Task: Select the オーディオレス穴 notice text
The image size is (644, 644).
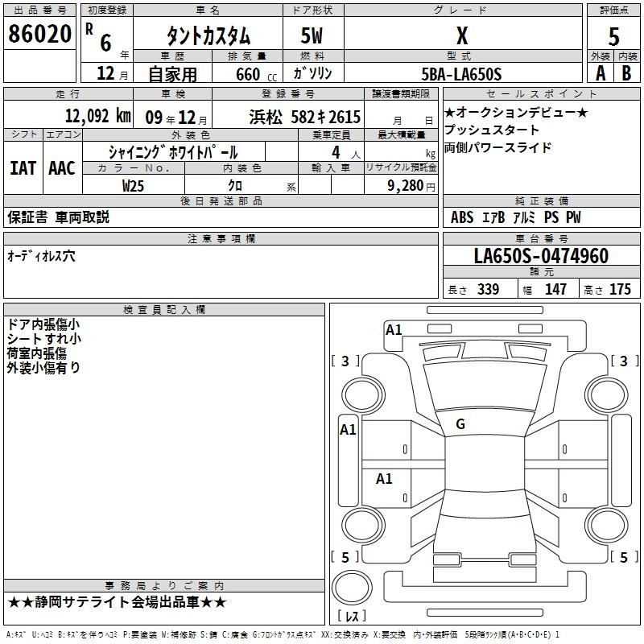Action: point(42,255)
